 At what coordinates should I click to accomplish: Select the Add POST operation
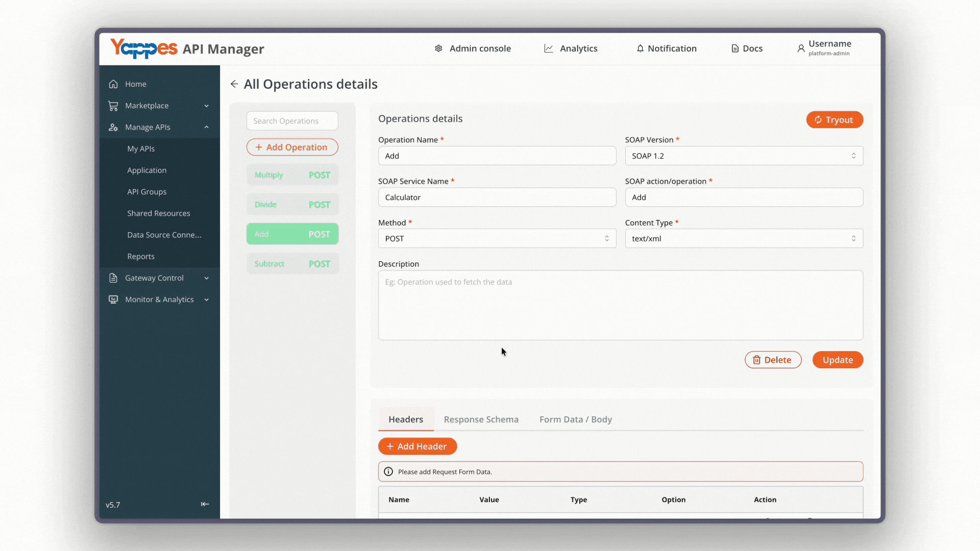click(292, 234)
